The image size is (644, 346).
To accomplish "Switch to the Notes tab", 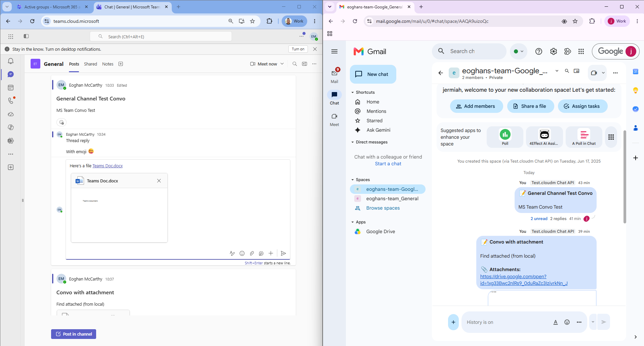I will pyautogui.click(x=108, y=64).
